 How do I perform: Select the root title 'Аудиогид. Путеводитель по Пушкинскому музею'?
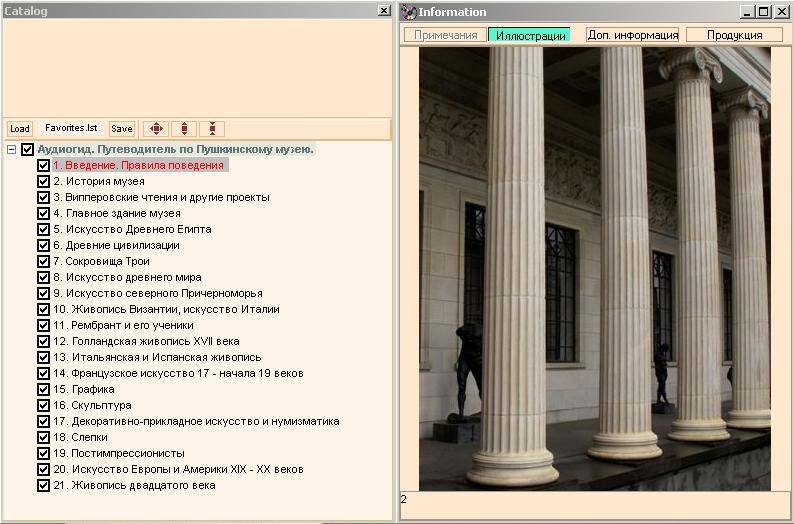click(176, 149)
